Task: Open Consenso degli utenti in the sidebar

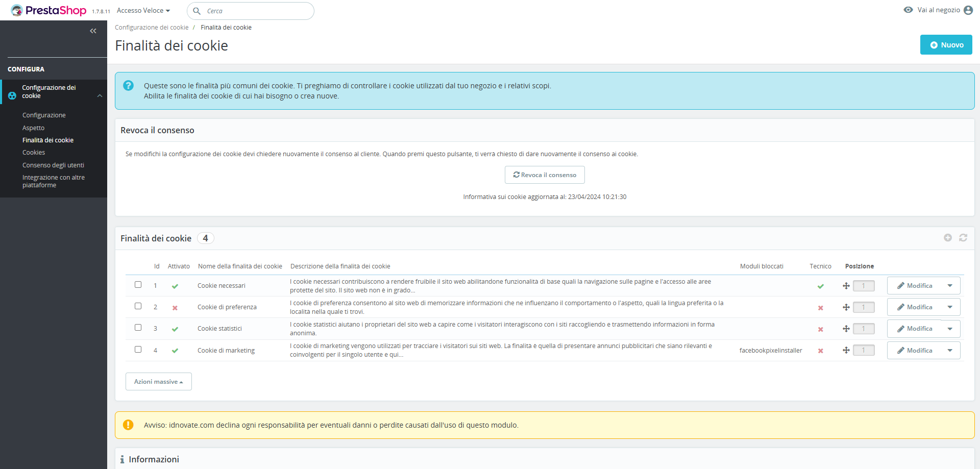Action: (53, 165)
